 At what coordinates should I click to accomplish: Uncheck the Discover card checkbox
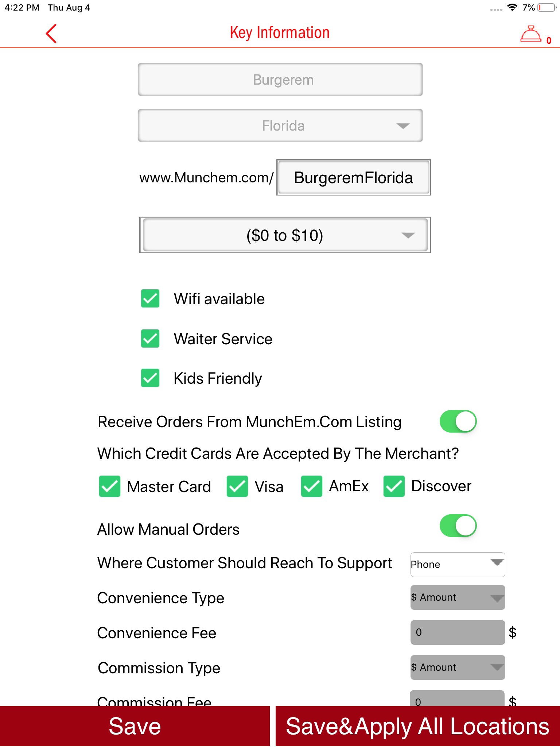[x=394, y=486]
